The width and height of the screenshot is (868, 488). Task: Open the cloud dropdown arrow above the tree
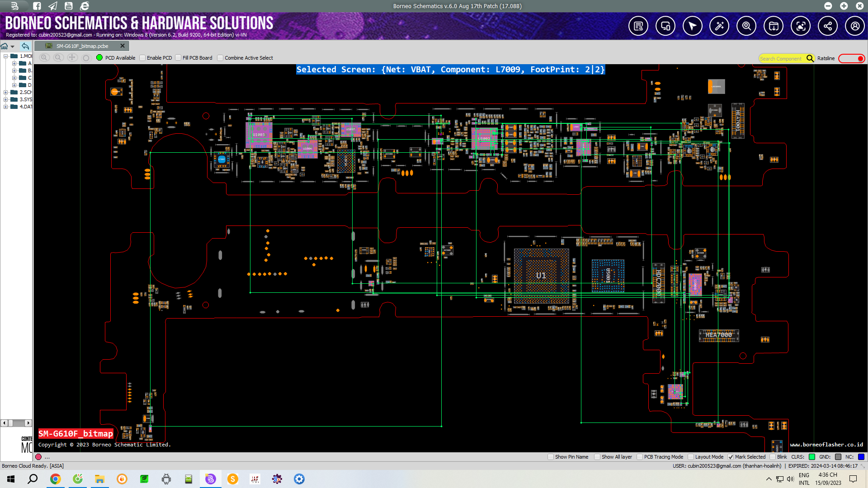point(13,47)
